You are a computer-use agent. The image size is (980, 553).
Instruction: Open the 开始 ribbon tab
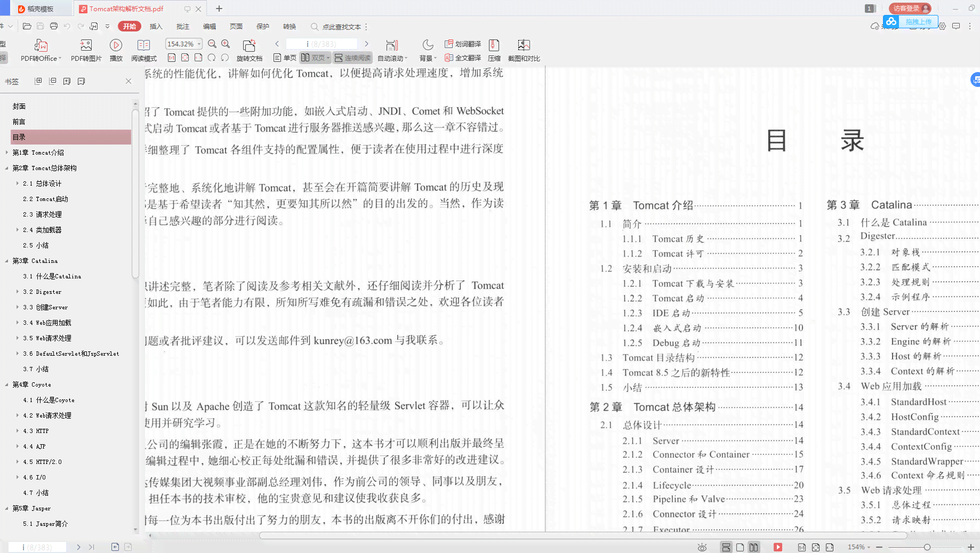tap(130, 26)
